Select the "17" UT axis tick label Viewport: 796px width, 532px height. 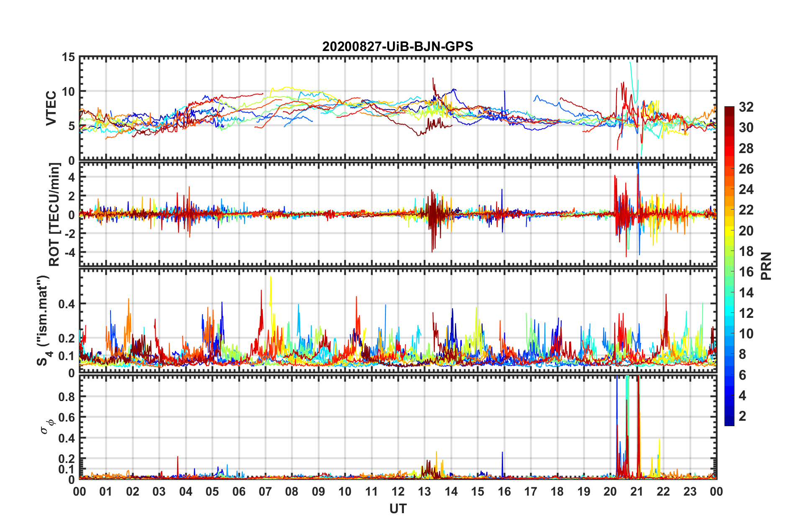click(x=531, y=491)
